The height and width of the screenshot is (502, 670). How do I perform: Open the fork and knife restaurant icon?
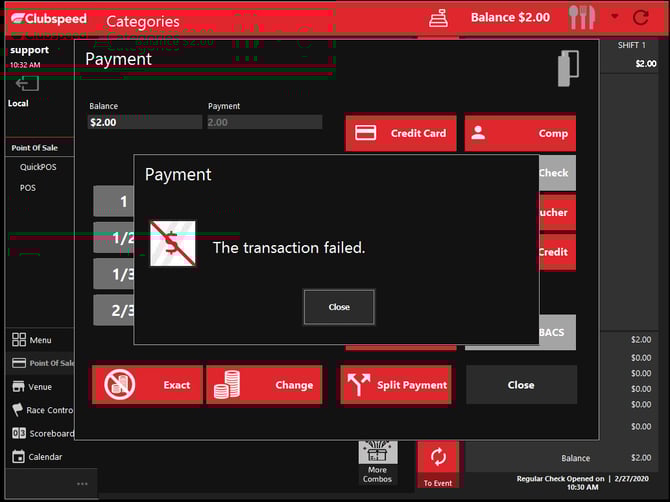581,17
